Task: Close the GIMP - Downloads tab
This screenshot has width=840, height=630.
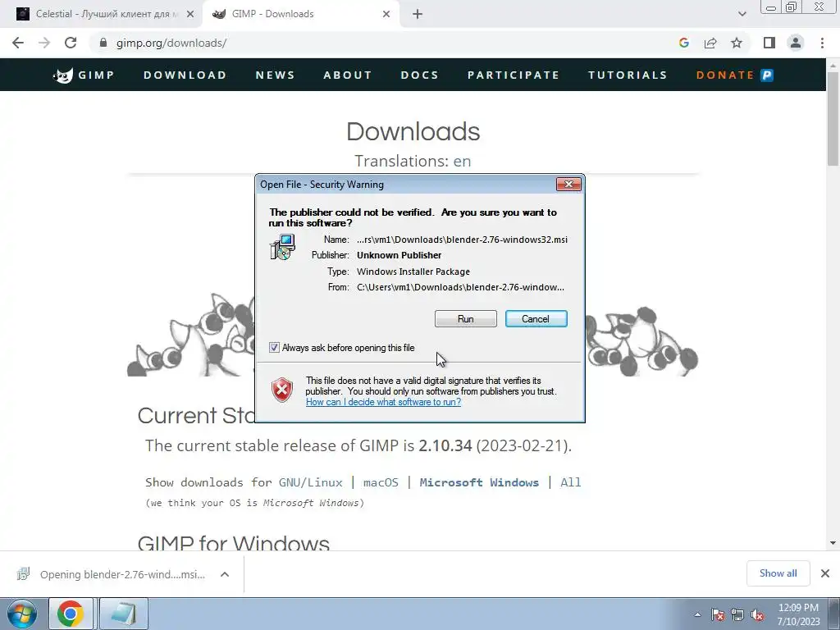Action: click(386, 15)
